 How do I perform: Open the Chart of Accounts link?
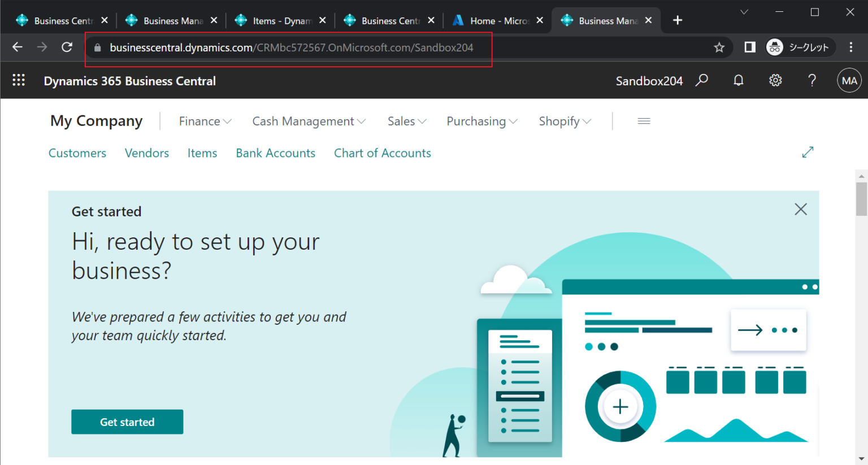(382, 153)
